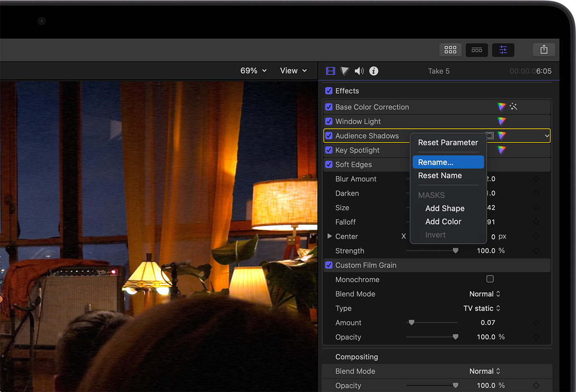Click the Take 5 clip title

[439, 71]
